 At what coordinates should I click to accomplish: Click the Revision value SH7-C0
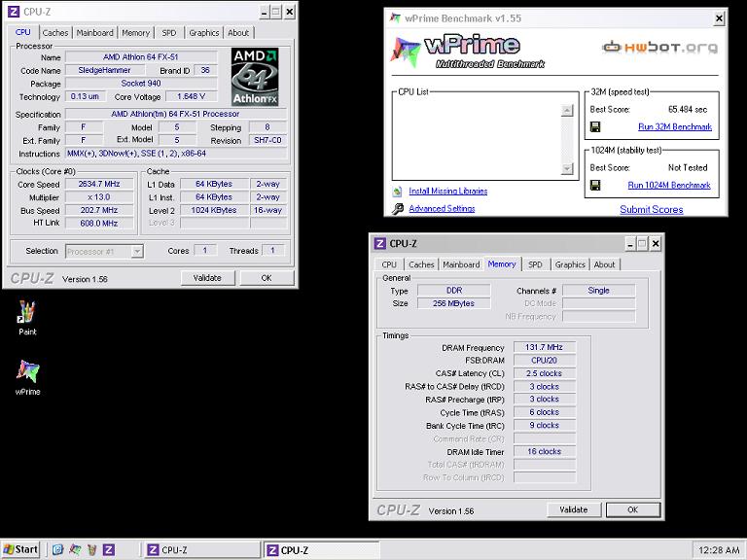pyautogui.click(x=267, y=140)
